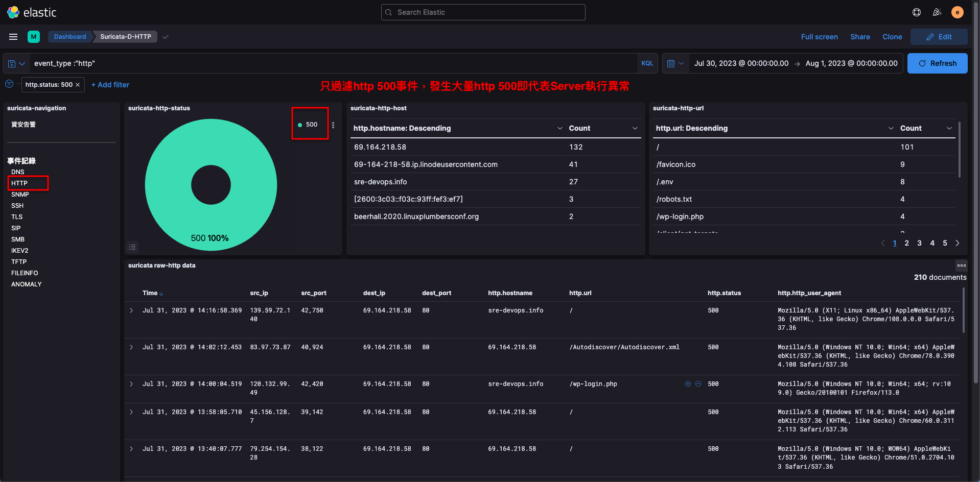
Task: Go to URL table page 3
Action: [x=920, y=243]
